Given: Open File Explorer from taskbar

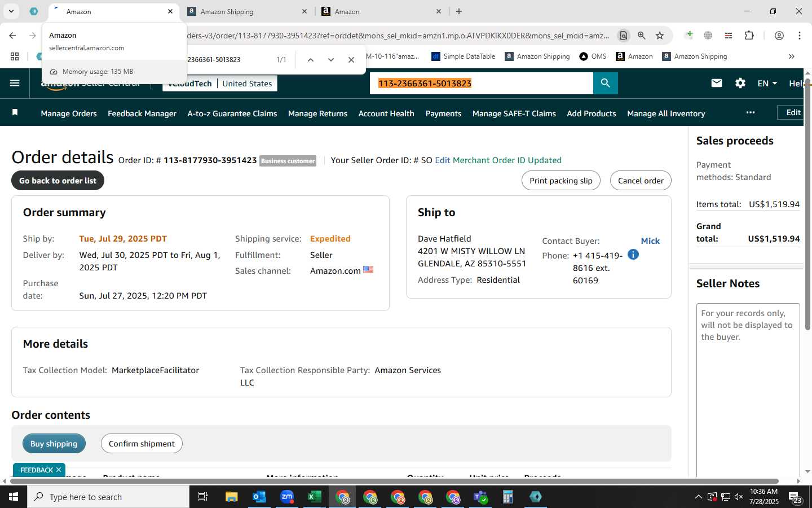Looking at the screenshot, I should [232, 497].
